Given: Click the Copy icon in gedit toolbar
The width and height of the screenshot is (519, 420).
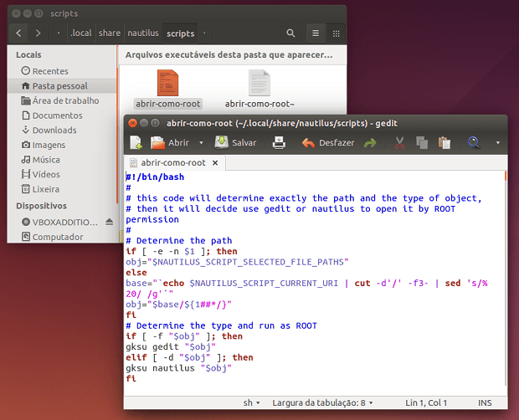Looking at the screenshot, I should click(422, 143).
